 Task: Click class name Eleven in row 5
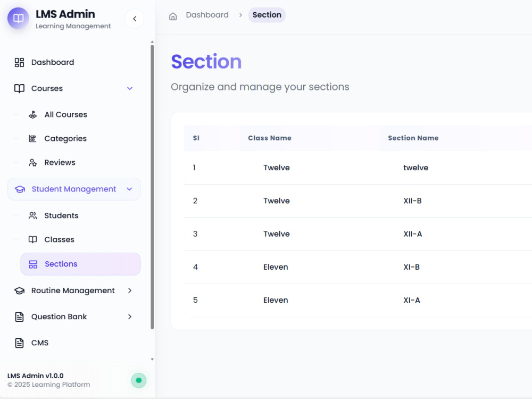[276, 300]
